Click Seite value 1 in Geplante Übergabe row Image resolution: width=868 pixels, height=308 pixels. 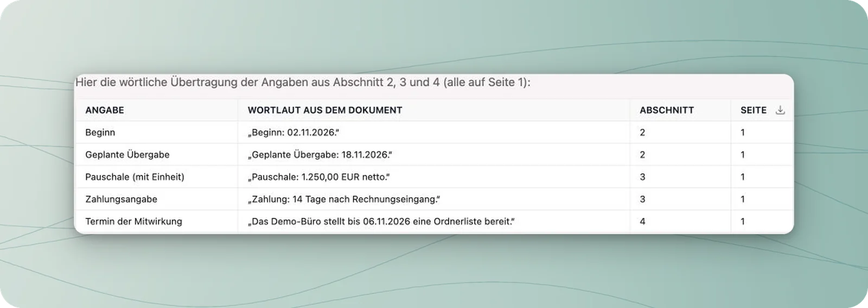743,155
